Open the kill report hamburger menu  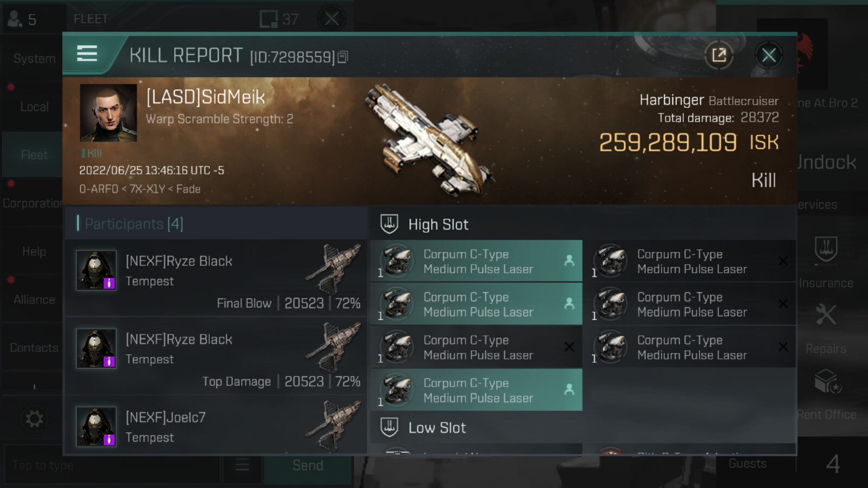point(87,54)
